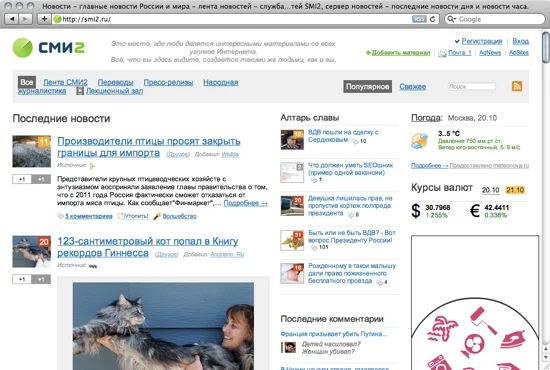Image resolution: width=550 pixels, height=370 pixels.
Task: Click the large cat photo
Action: [x=163, y=326]
